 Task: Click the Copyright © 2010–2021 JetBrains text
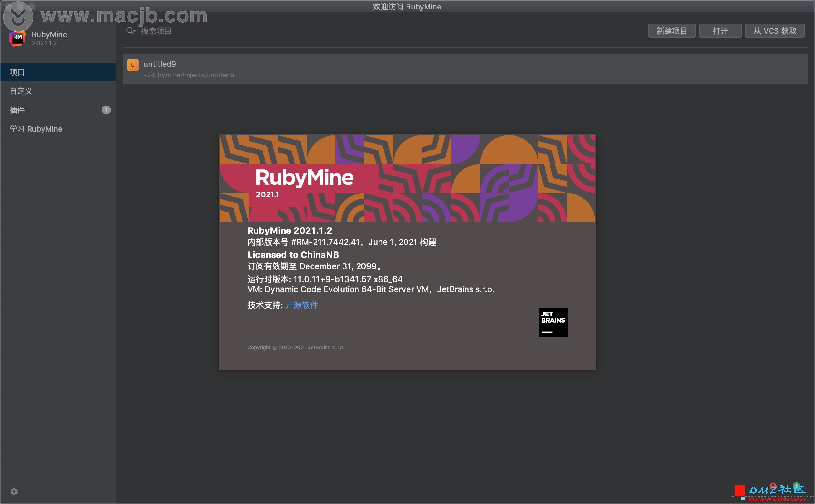tap(296, 347)
